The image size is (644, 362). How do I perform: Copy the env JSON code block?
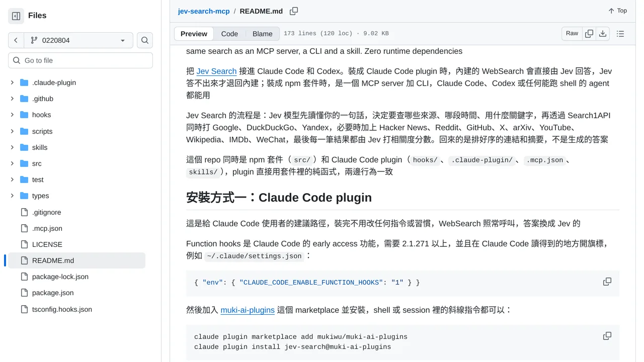pyautogui.click(x=607, y=282)
